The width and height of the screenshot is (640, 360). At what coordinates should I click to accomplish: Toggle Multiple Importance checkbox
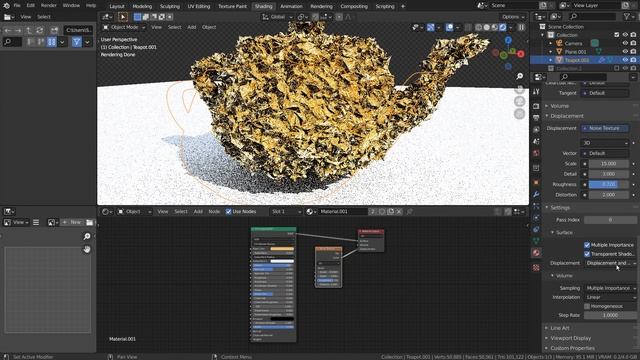[587, 245]
